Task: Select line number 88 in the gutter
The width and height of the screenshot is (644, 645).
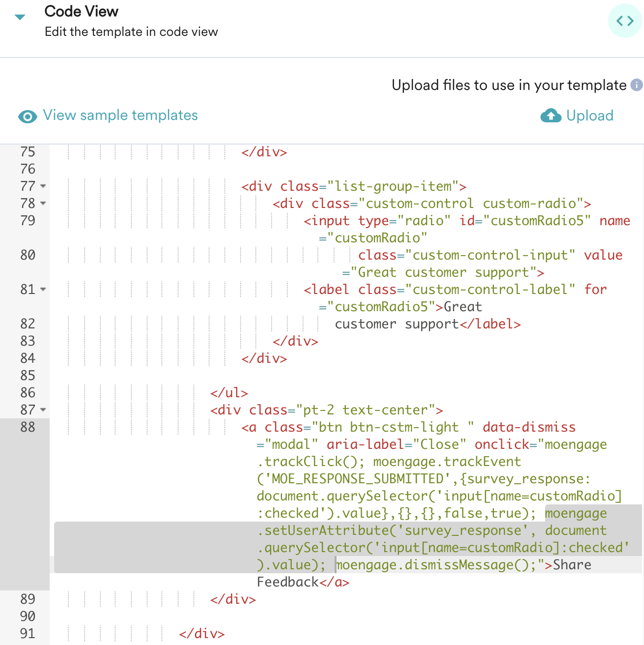Action: pos(28,428)
